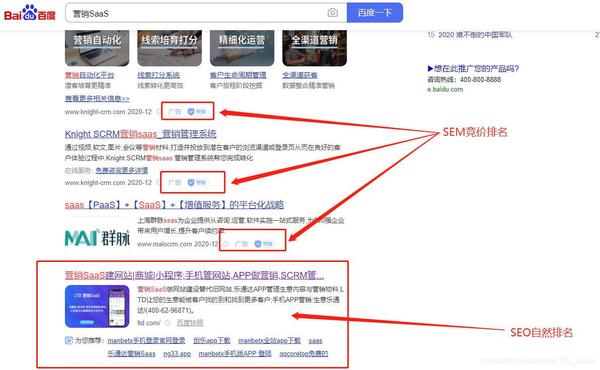Follow the recommended link after manbetx手机版APP 登陆
This screenshot has height=370, width=600.
[303, 354]
